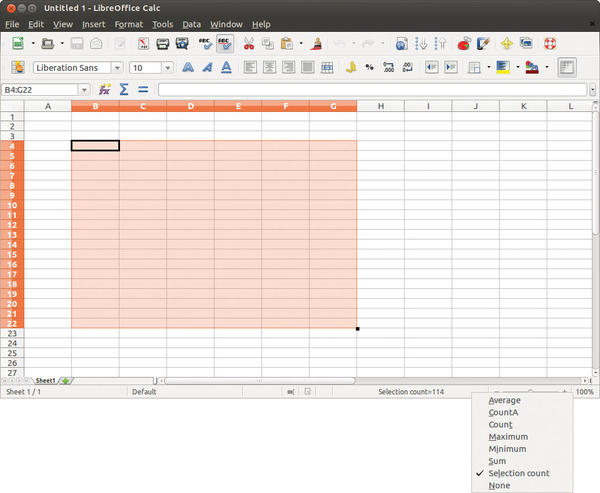Click the Function equals icon
The width and height of the screenshot is (600, 493).
pyautogui.click(x=143, y=90)
